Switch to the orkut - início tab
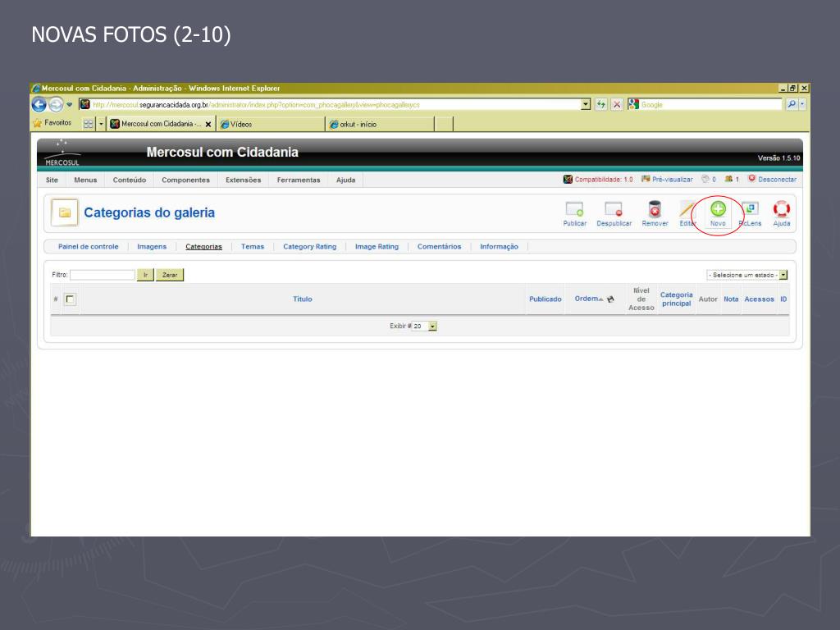Image resolution: width=840 pixels, height=630 pixels. [379, 124]
